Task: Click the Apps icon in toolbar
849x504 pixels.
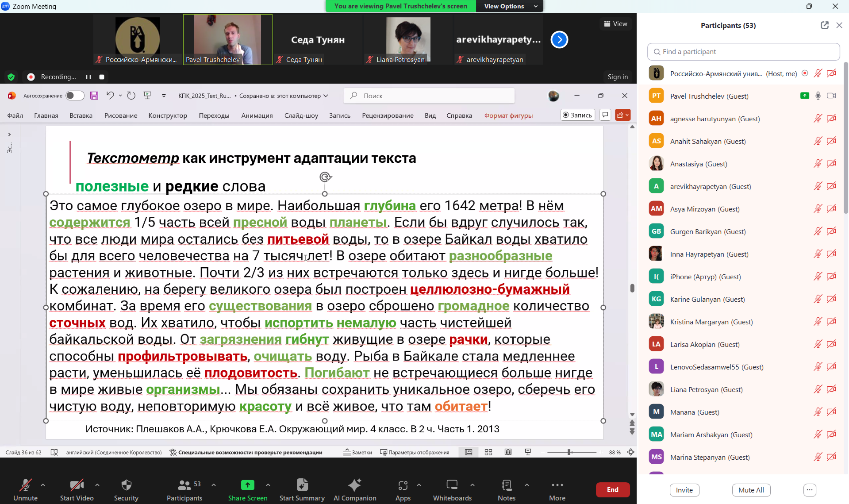Action: click(x=403, y=489)
